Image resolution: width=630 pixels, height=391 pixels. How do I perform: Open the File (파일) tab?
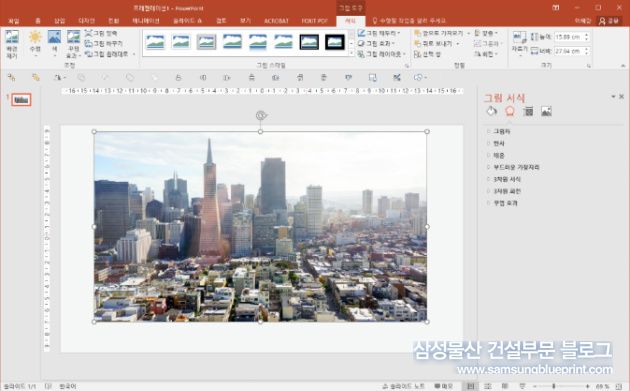coord(14,21)
